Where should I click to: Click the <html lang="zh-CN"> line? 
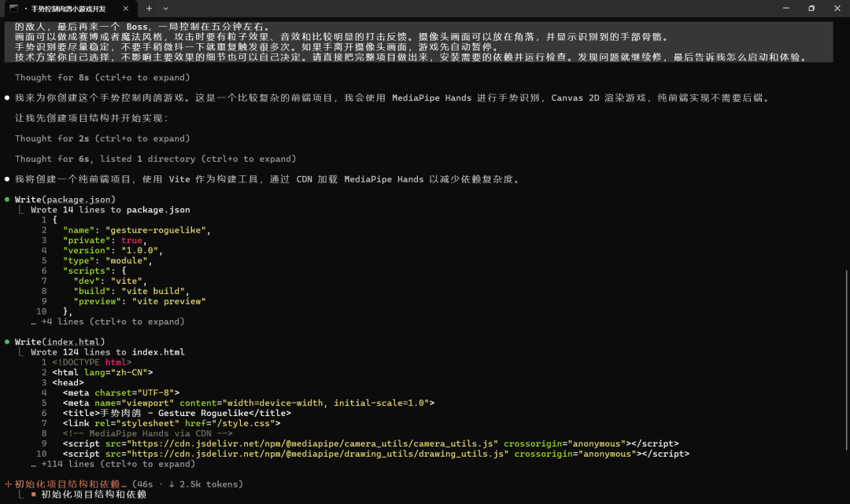point(102,373)
